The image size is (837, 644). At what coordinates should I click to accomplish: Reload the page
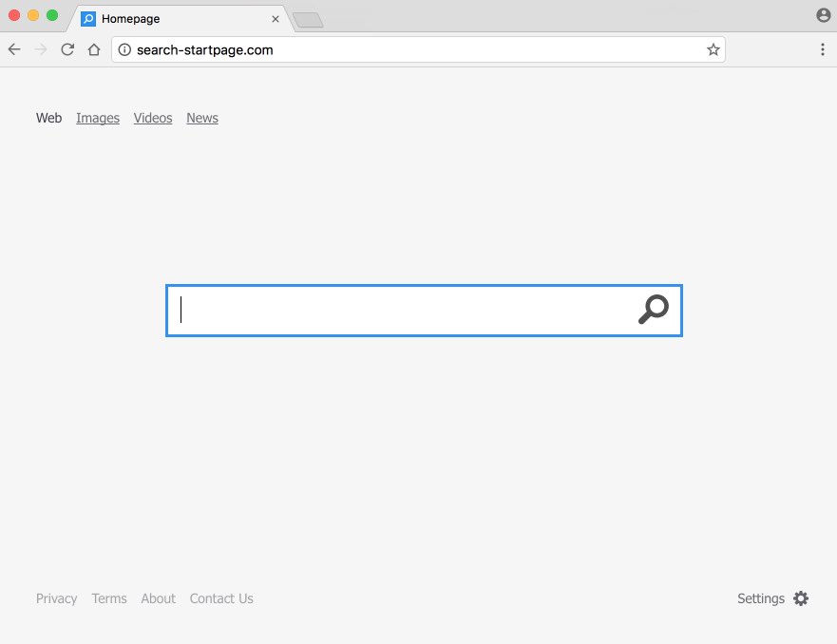67,50
